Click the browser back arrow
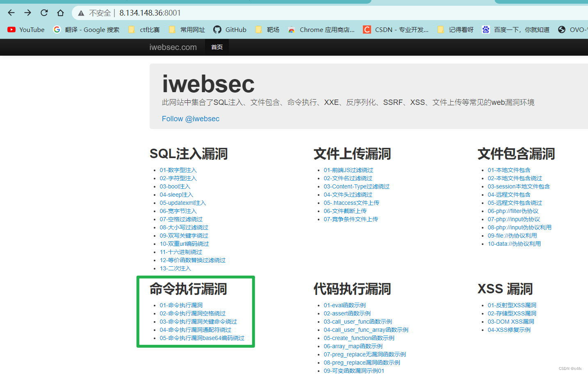This screenshot has height=374, width=588. click(x=11, y=13)
